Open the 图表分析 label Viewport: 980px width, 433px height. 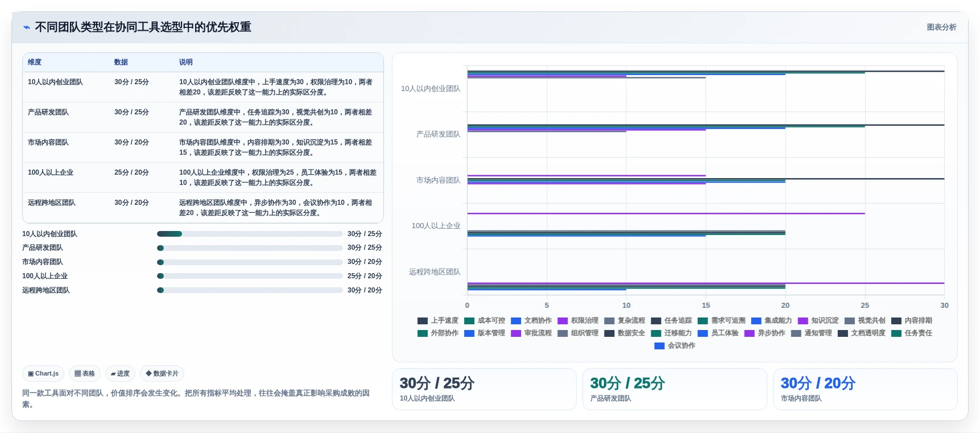941,27
